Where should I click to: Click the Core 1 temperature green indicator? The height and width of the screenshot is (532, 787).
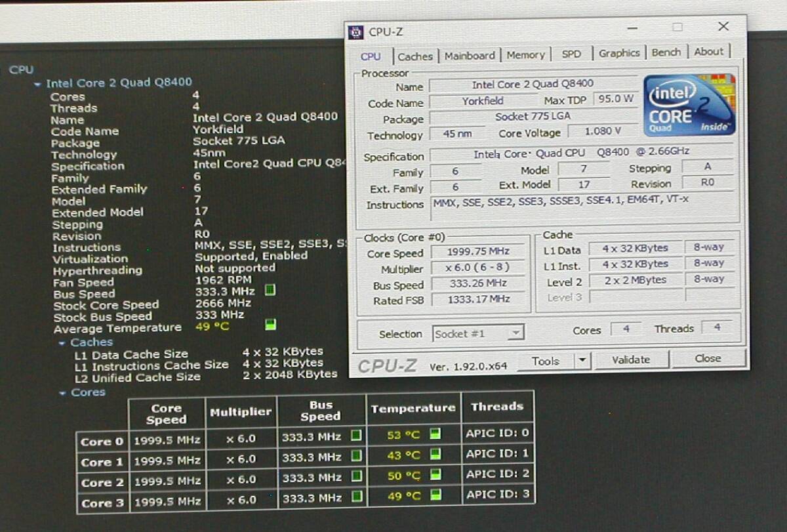coord(435,454)
